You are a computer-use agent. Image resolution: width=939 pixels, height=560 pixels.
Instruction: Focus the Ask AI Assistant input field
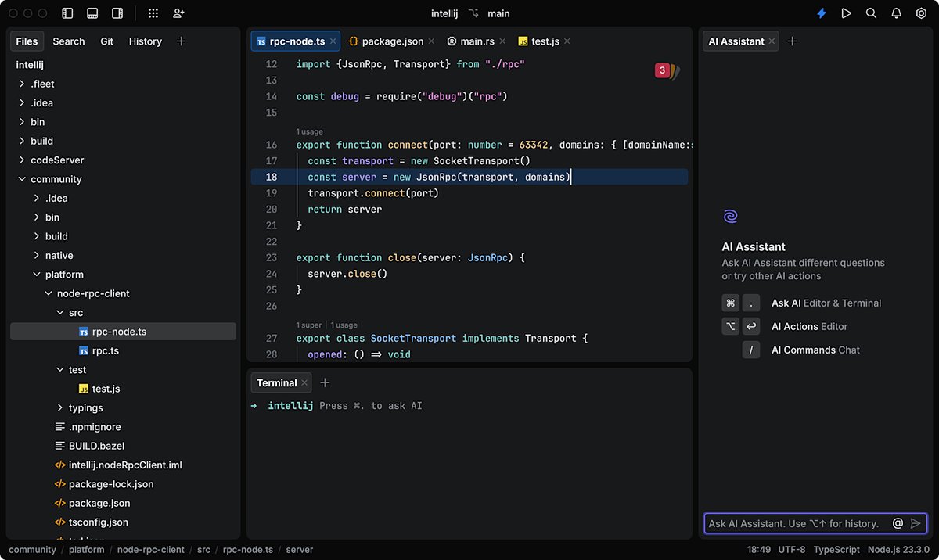pos(815,523)
